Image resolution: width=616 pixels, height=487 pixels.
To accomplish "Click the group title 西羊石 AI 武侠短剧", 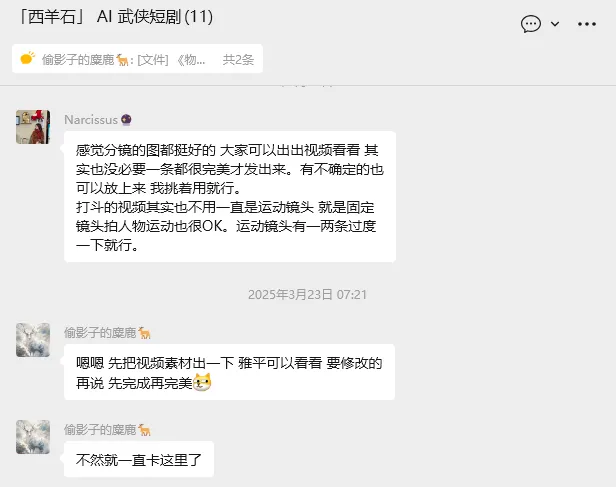I will click(x=116, y=17).
